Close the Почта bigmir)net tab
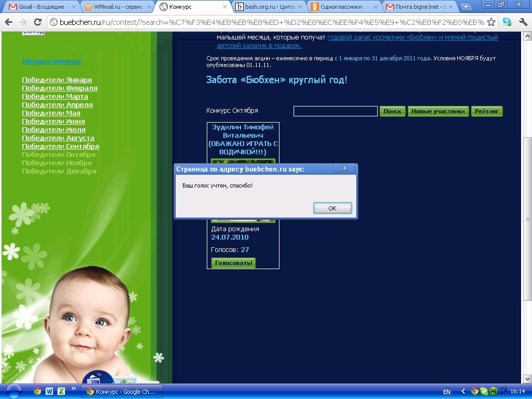Image resolution: width=532 pixels, height=399 pixels. (451, 7)
